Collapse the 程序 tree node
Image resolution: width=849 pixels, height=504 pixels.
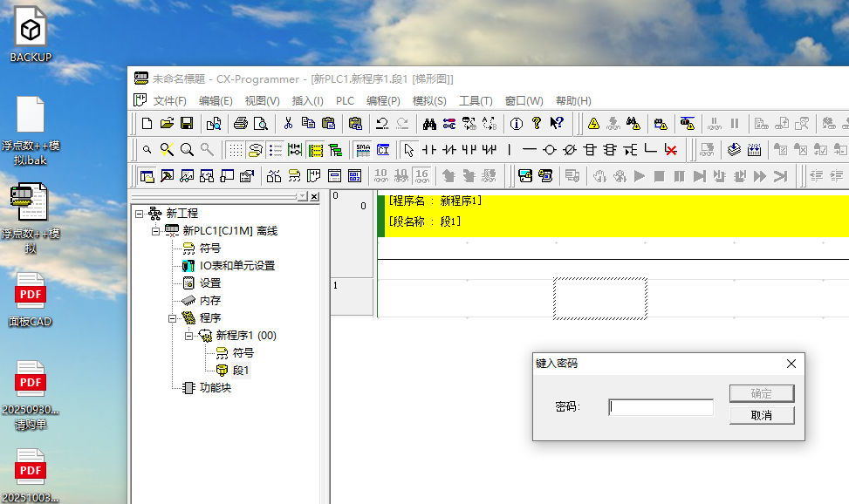coord(173,318)
